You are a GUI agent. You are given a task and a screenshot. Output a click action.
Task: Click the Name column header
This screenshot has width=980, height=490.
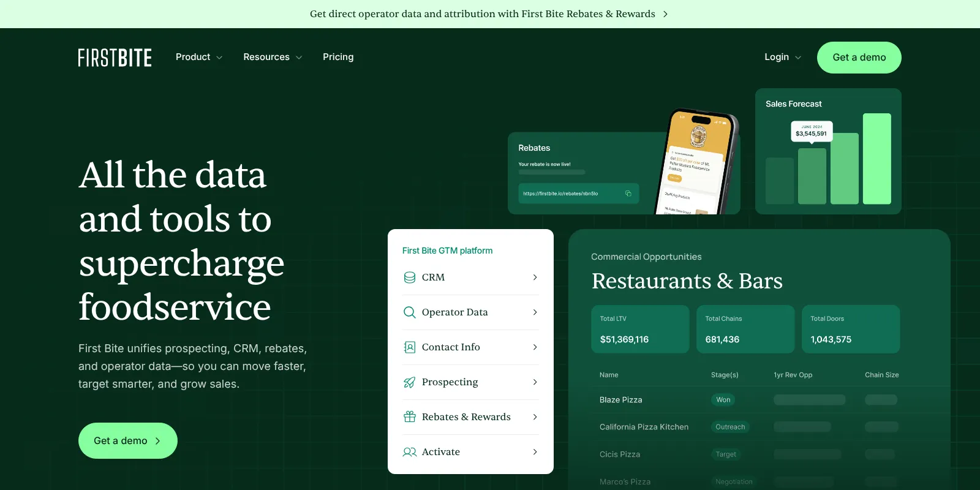(609, 375)
